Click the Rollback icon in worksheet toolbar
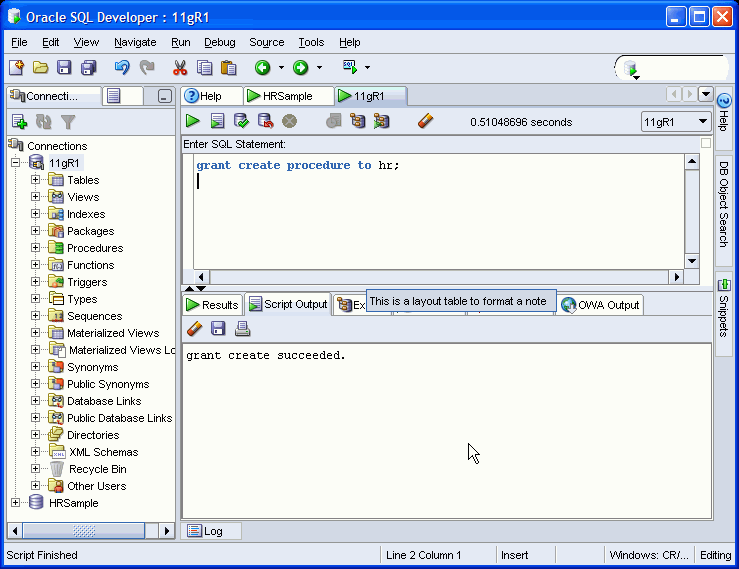 [x=265, y=121]
